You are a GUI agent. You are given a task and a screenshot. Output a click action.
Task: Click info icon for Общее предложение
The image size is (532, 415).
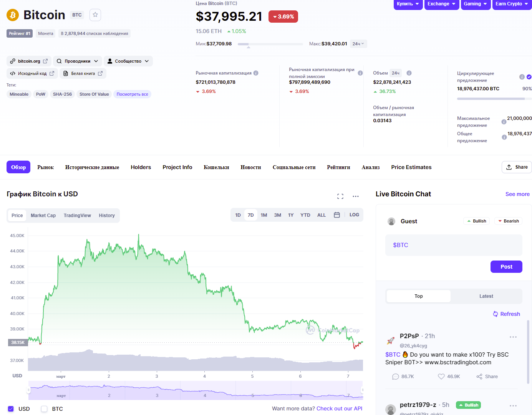(x=504, y=137)
